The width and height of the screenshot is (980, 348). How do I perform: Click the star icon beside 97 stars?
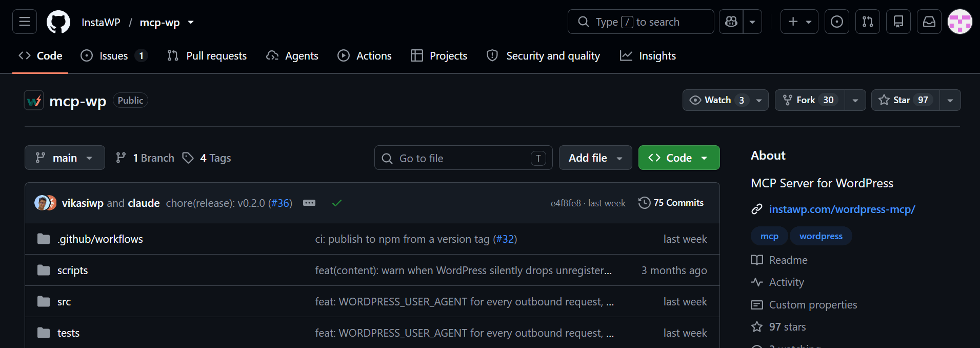[757, 327]
